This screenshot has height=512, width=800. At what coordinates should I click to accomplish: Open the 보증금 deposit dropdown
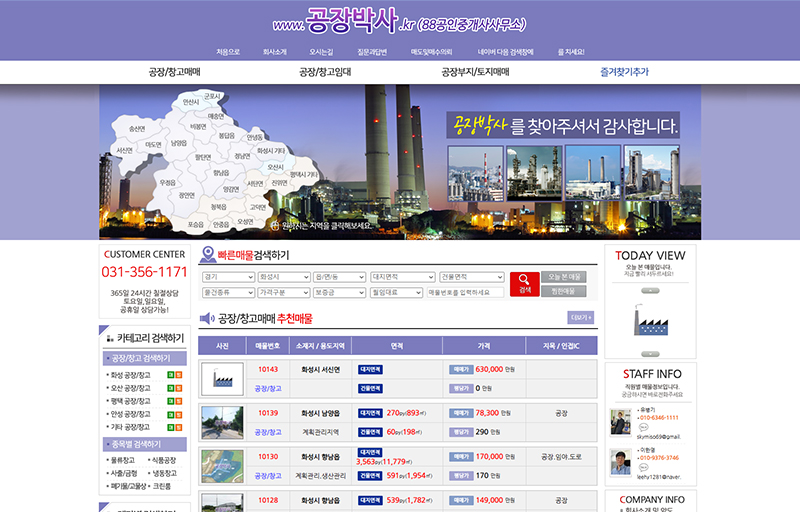(x=339, y=293)
